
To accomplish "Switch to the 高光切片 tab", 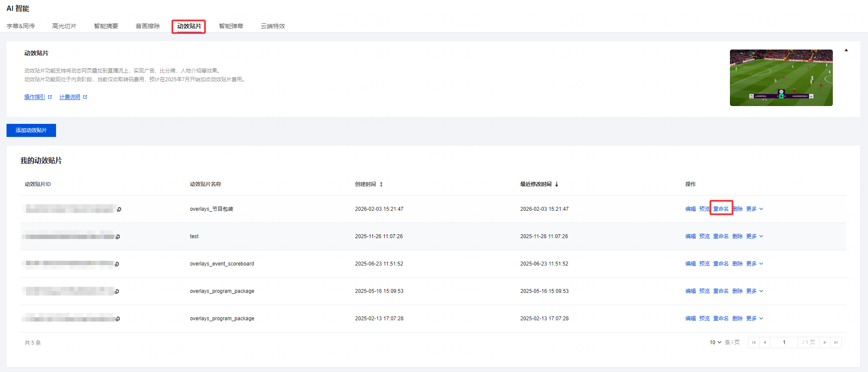I will click(64, 26).
